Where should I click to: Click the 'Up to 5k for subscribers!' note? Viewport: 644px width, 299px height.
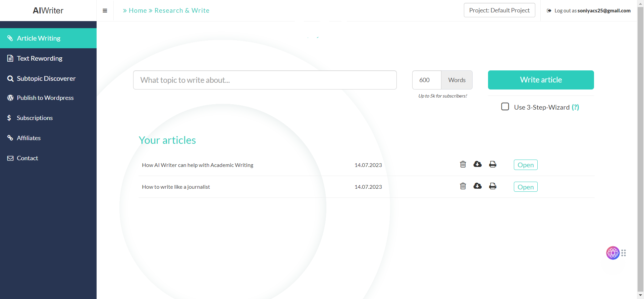click(442, 96)
